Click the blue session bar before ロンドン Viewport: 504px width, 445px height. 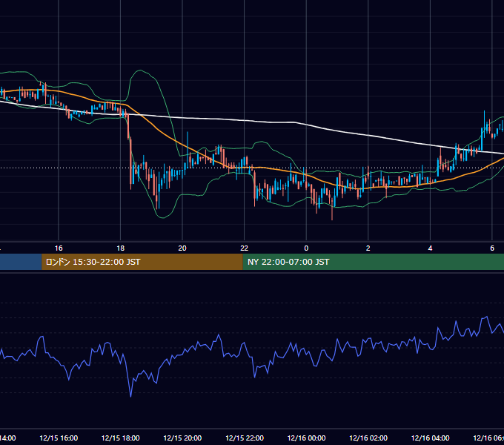[21, 262]
